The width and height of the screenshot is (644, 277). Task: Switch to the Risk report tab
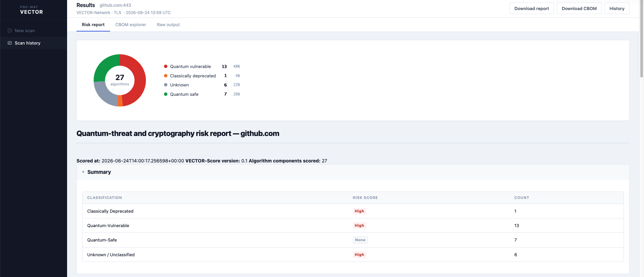coord(93,25)
